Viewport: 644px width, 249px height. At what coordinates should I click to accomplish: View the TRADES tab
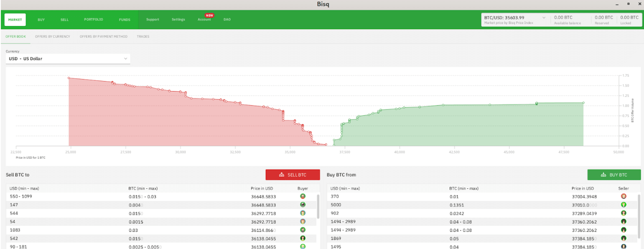click(x=143, y=37)
